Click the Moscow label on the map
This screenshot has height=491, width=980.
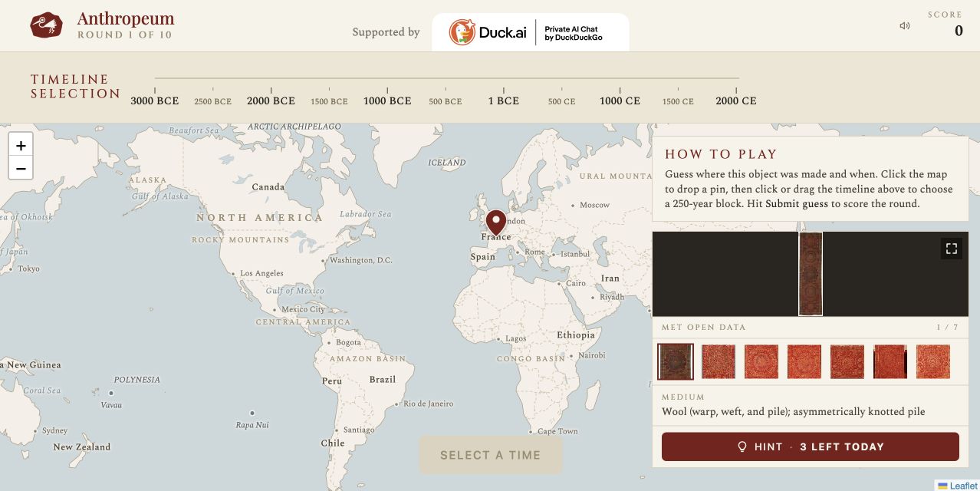(594, 205)
